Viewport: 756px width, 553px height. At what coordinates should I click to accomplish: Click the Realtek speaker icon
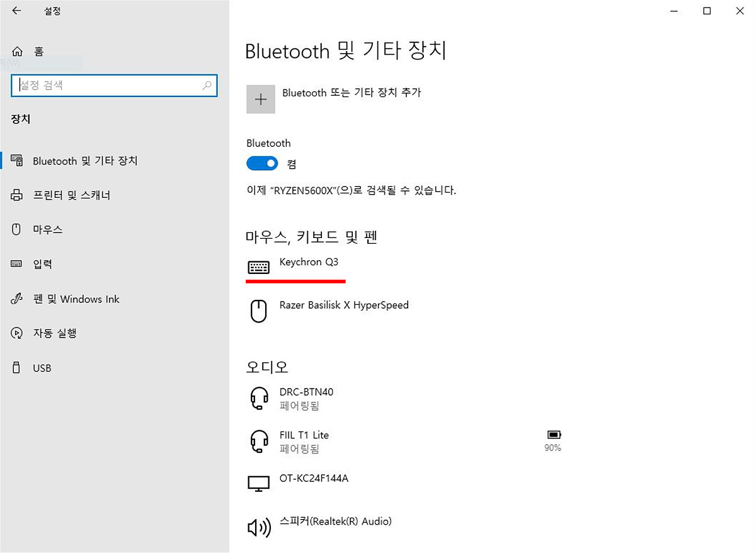(x=259, y=528)
